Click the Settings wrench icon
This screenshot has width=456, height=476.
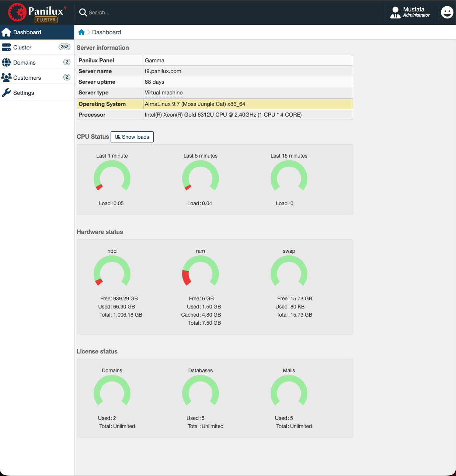pyautogui.click(x=6, y=93)
